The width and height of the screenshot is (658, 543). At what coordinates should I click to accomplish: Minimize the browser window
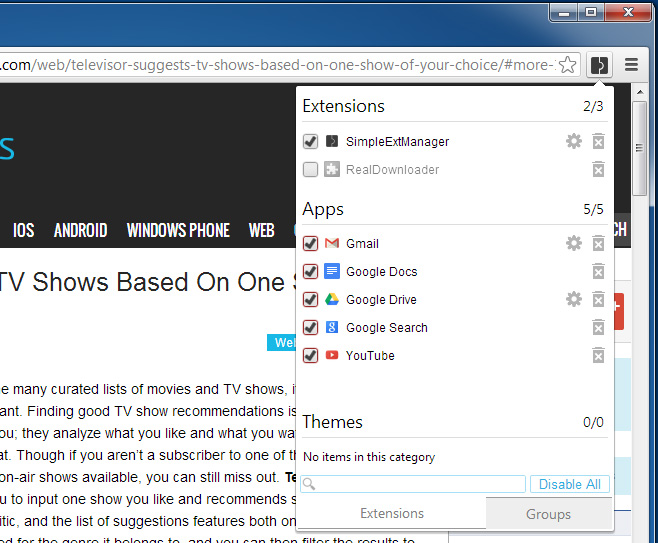click(564, 13)
